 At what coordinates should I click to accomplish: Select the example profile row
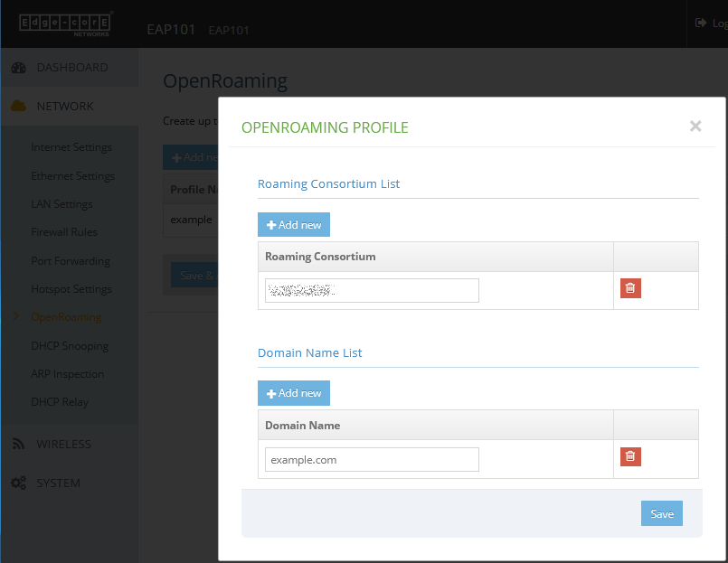point(191,220)
